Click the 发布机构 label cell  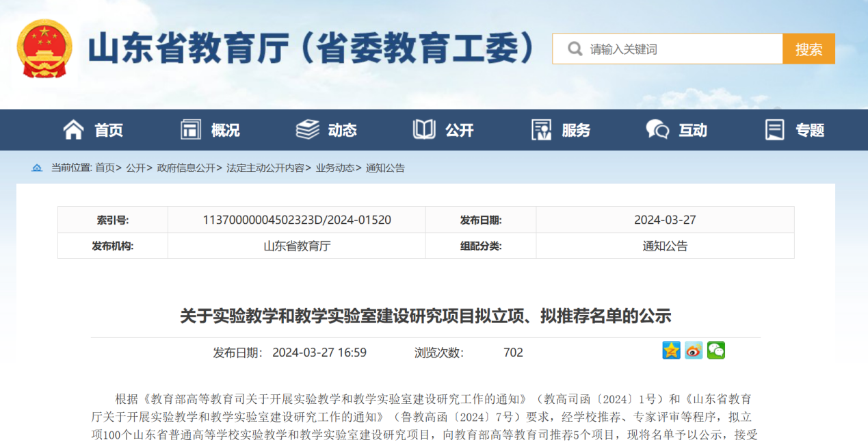click(113, 246)
